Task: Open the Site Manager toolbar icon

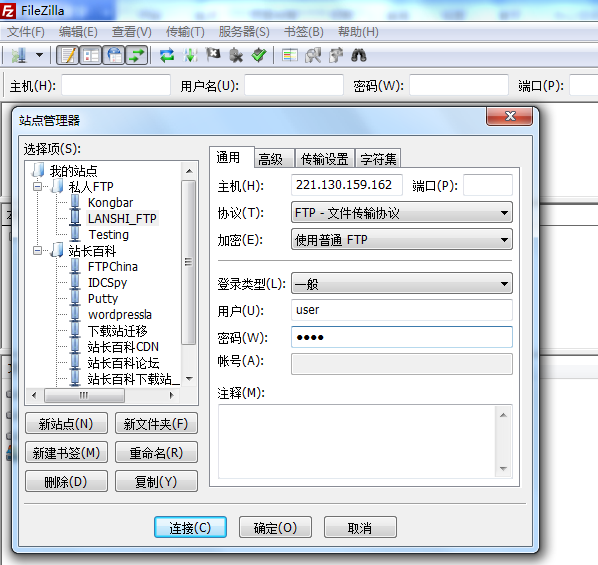Action: [x=19, y=56]
